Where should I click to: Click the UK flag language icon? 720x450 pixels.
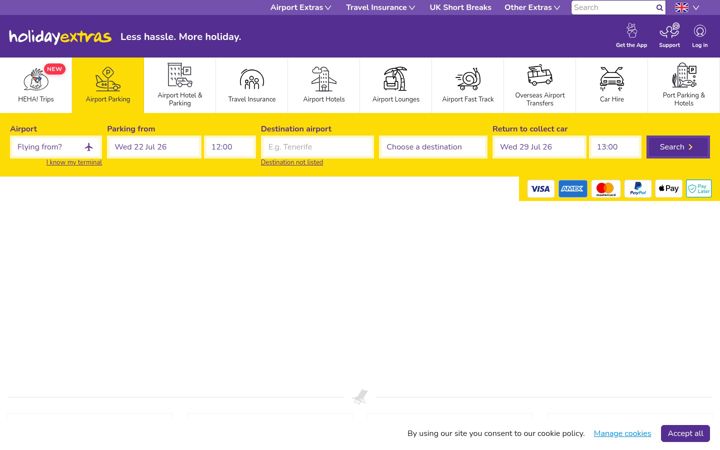point(681,7)
